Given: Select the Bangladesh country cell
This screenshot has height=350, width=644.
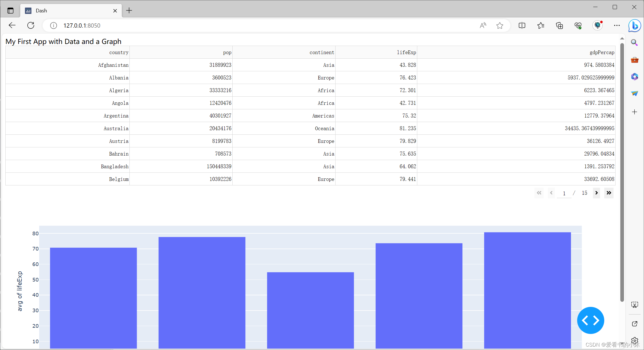Looking at the screenshot, I should 67,167.
